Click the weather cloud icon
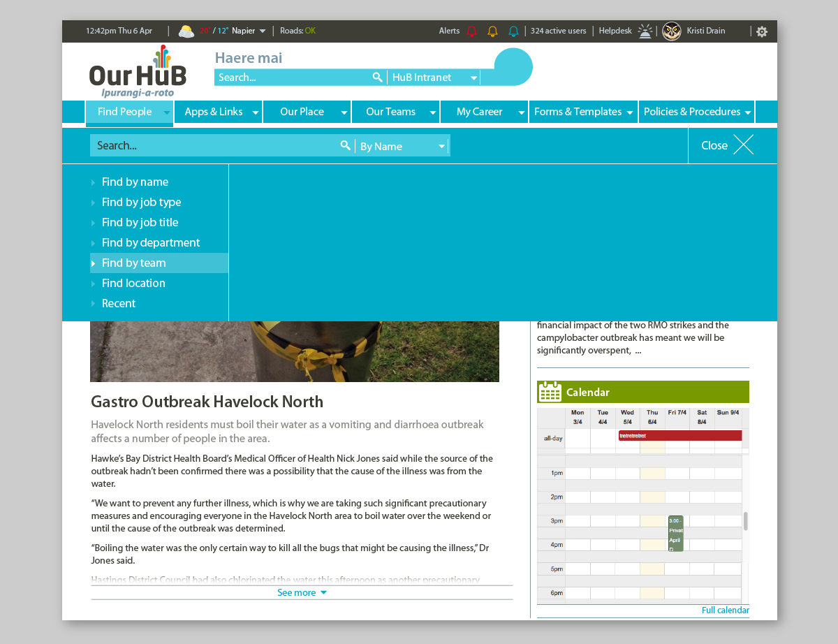 point(186,31)
